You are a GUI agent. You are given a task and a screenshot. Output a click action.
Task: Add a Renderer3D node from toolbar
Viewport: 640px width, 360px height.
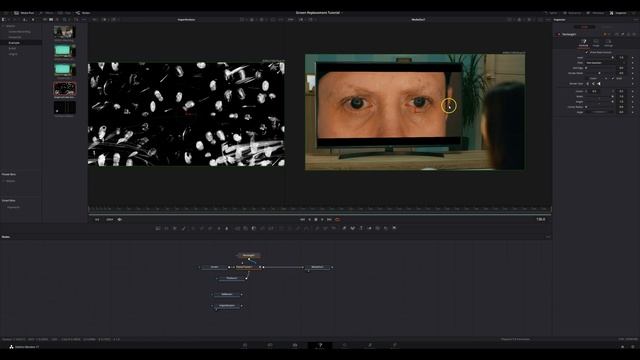pos(395,228)
